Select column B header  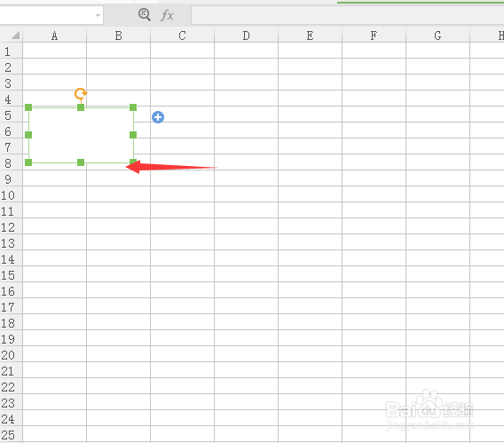(x=118, y=36)
